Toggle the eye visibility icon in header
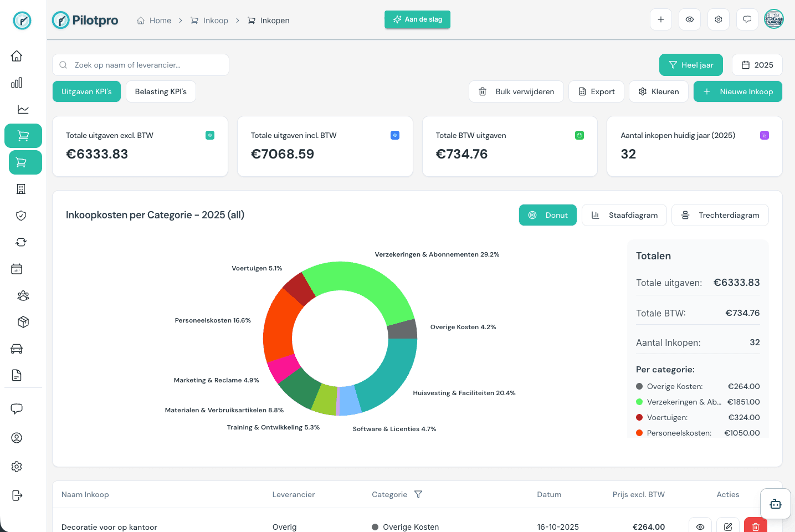The width and height of the screenshot is (795, 532). click(x=690, y=19)
